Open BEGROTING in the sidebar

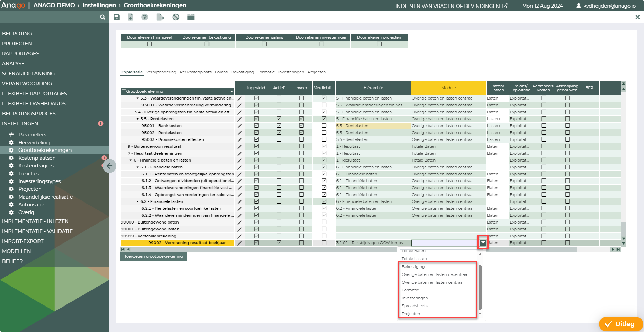[17, 33]
